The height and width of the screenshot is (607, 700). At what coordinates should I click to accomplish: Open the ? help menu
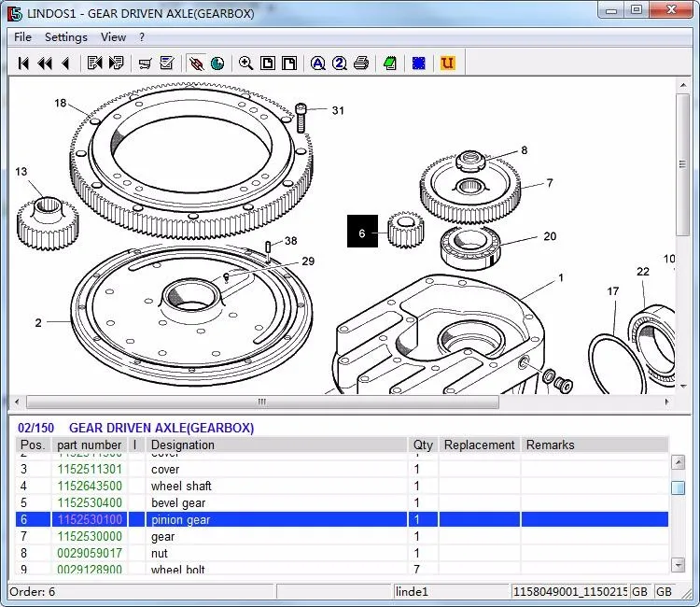point(142,37)
